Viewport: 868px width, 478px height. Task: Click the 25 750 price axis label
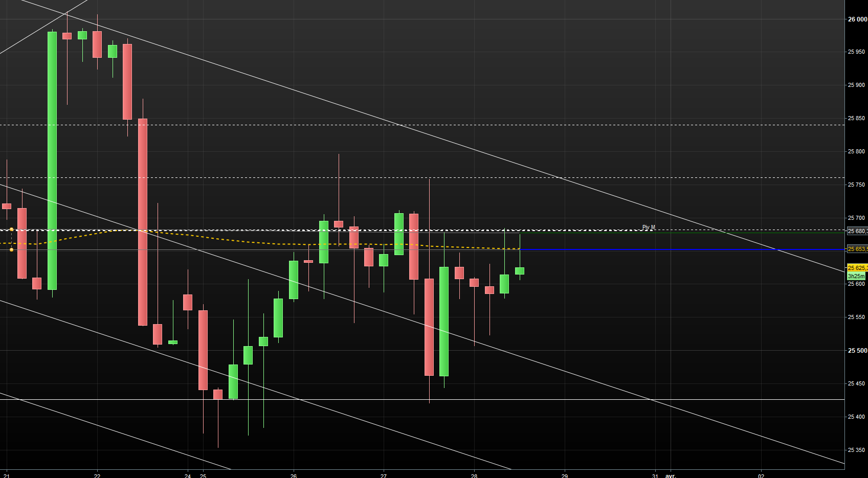857,185
